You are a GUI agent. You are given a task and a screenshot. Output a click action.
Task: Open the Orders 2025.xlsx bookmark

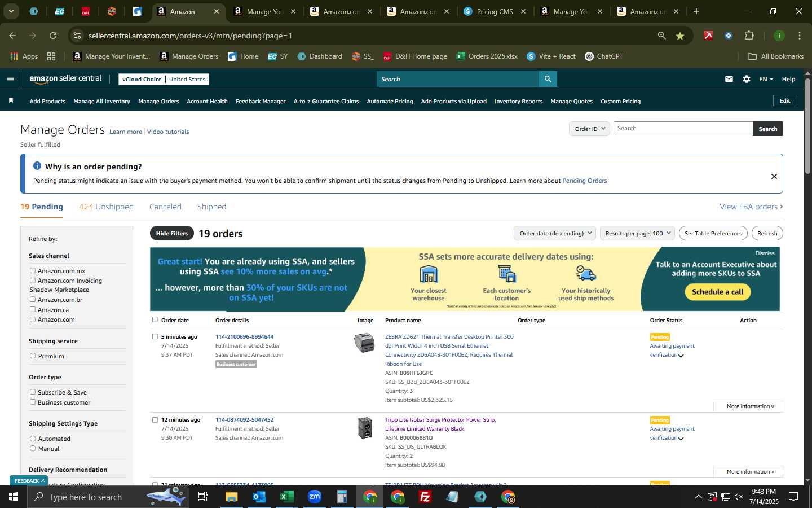click(487, 56)
